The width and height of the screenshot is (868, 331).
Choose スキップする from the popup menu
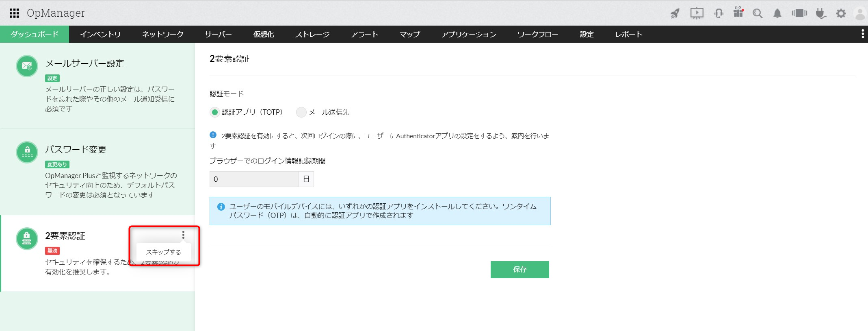tap(163, 252)
